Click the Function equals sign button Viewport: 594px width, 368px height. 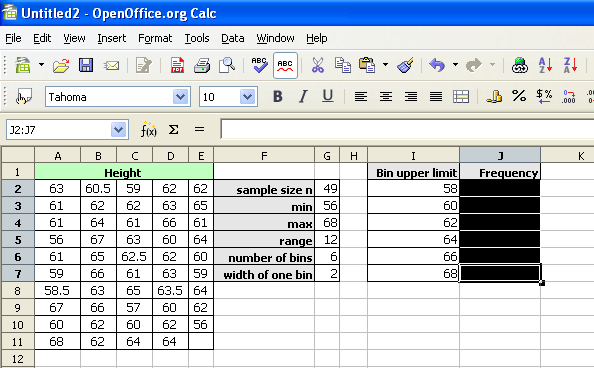(199, 130)
